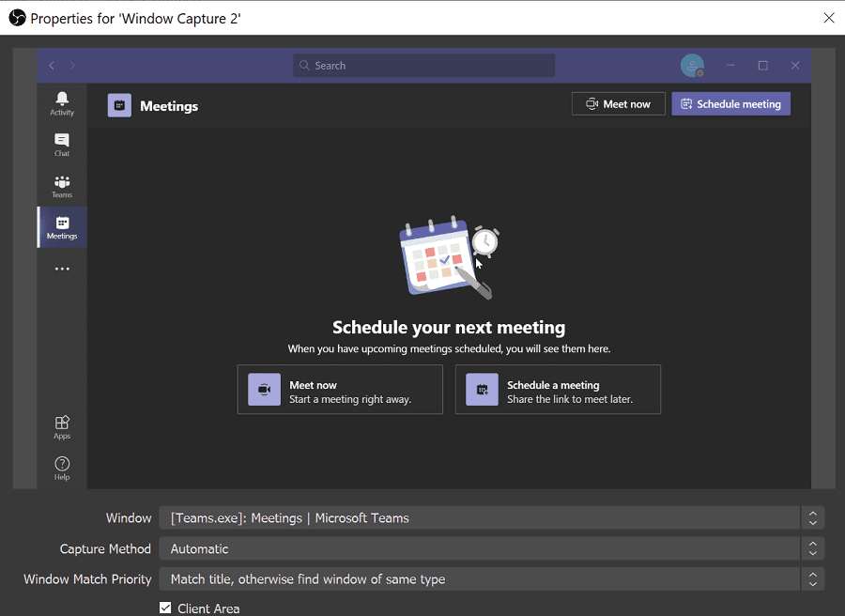Open Teams section in the sidebar
Image resolution: width=845 pixels, height=616 pixels.
coord(62,187)
